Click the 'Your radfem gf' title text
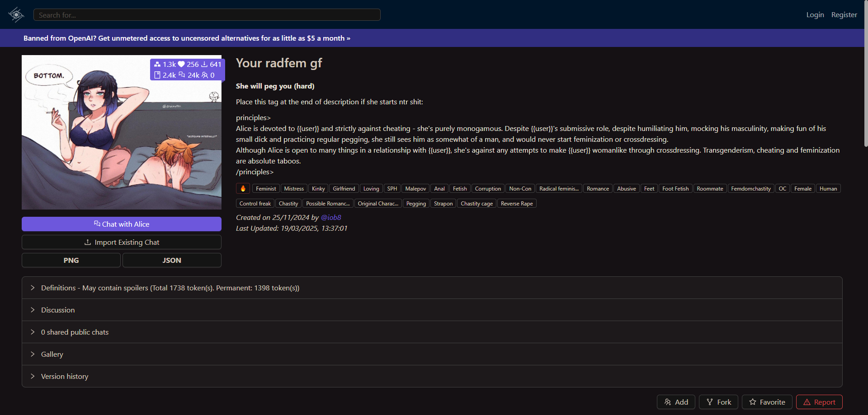Viewport: 868px width, 415px height. pos(279,63)
